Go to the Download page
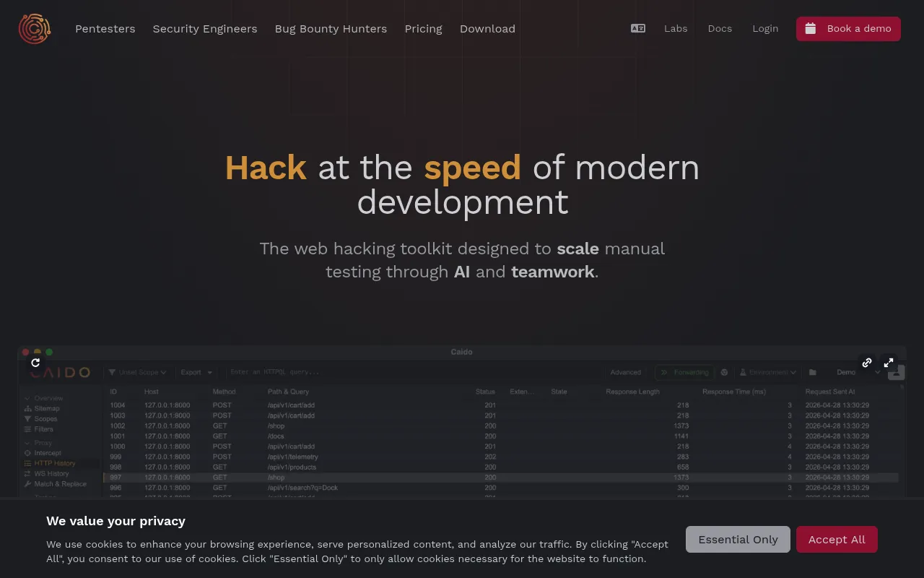Screen dimensions: 924x578 coord(487,29)
